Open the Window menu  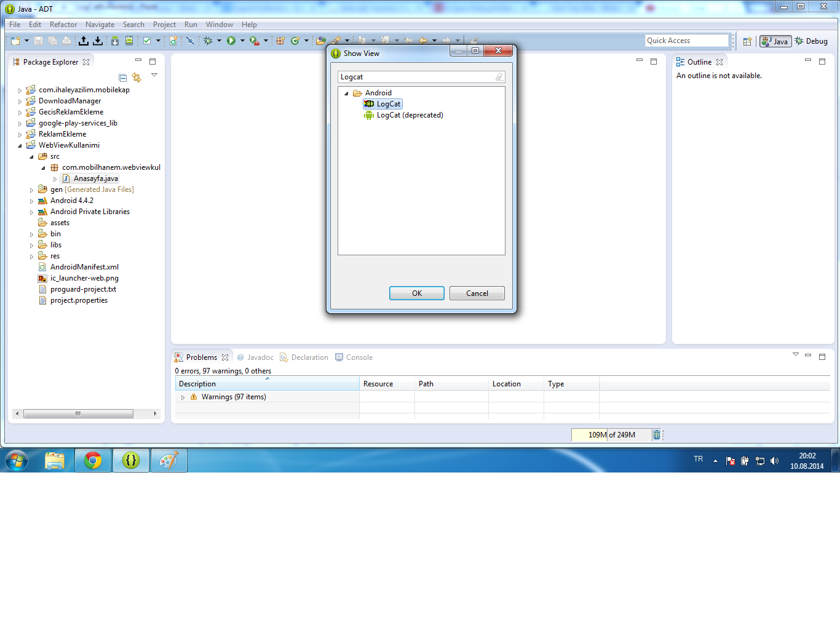220,25
